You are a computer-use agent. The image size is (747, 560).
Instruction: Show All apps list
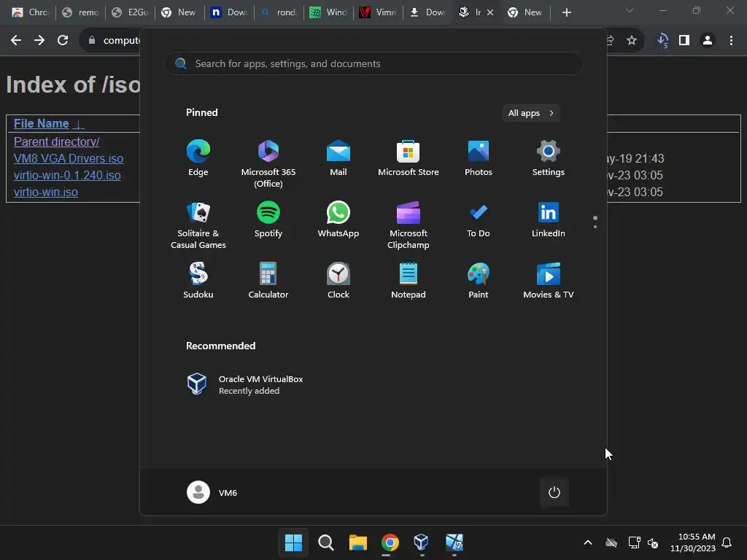(531, 113)
